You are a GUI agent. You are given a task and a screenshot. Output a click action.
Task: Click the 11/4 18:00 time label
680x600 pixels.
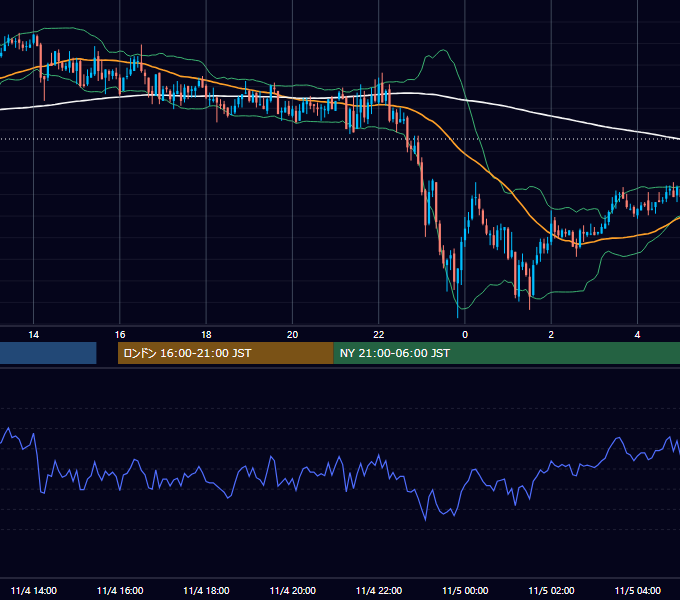(x=206, y=591)
